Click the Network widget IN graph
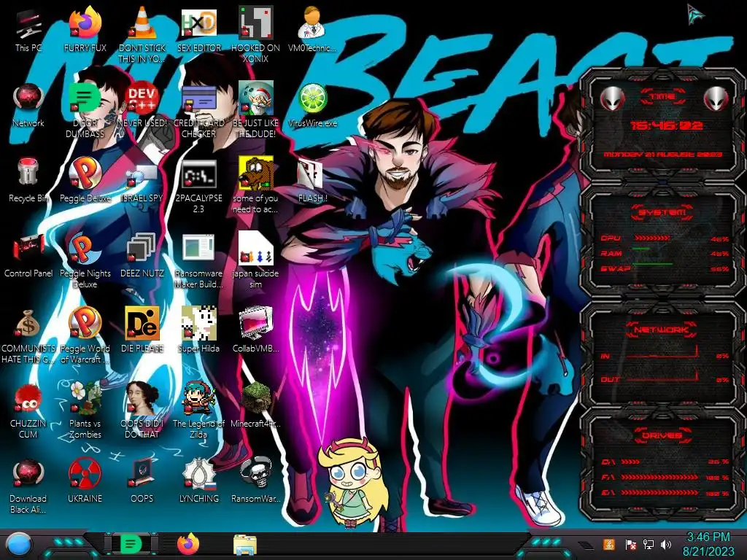Image resolution: width=747 pixels, height=560 pixels. (662, 352)
